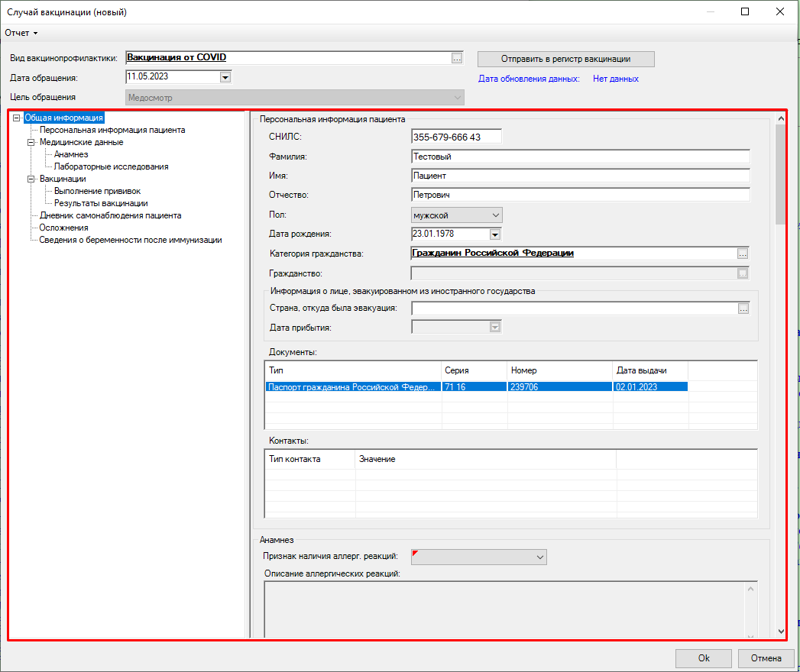Image resolution: width=800 pixels, height=672 pixels.
Task: Open calendar for Дата обращения
Action: pyautogui.click(x=225, y=77)
